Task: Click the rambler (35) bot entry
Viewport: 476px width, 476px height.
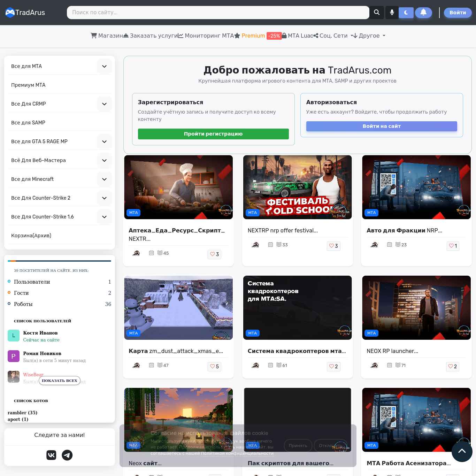Action: pos(22,413)
